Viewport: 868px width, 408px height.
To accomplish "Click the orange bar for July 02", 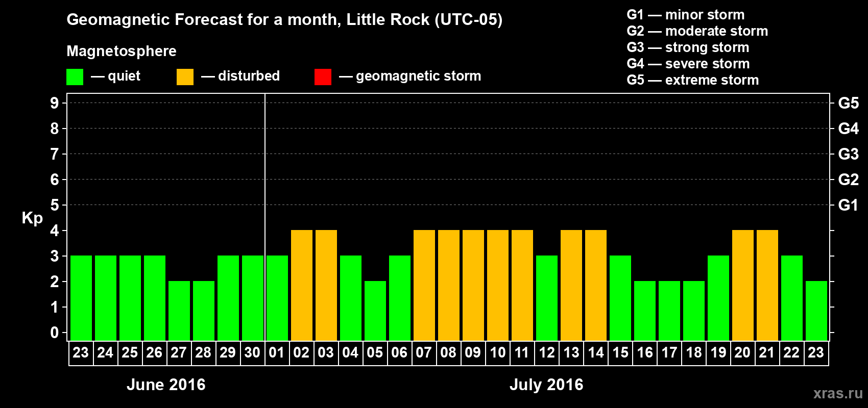I will (302, 285).
